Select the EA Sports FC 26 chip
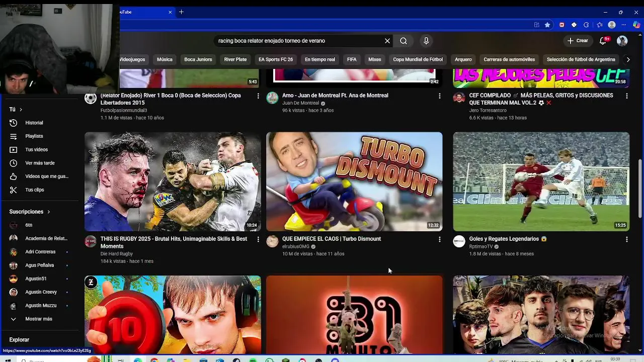Image resolution: width=644 pixels, height=362 pixels. 276,59
